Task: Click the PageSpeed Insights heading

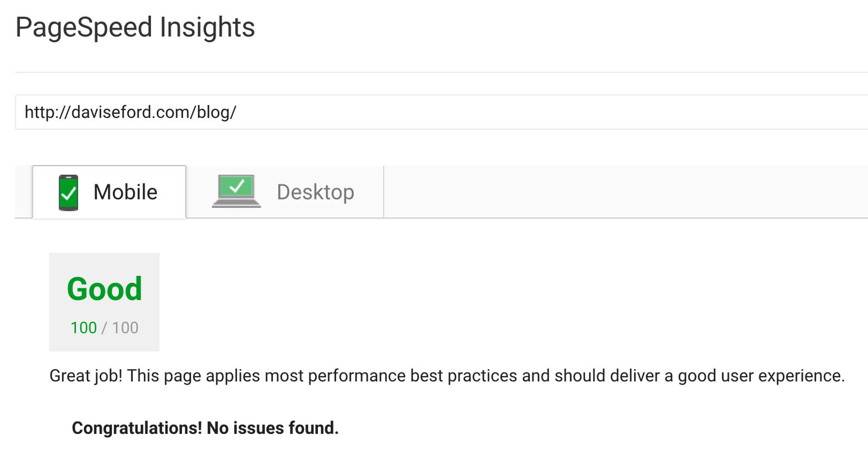Action: click(x=135, y=27)
